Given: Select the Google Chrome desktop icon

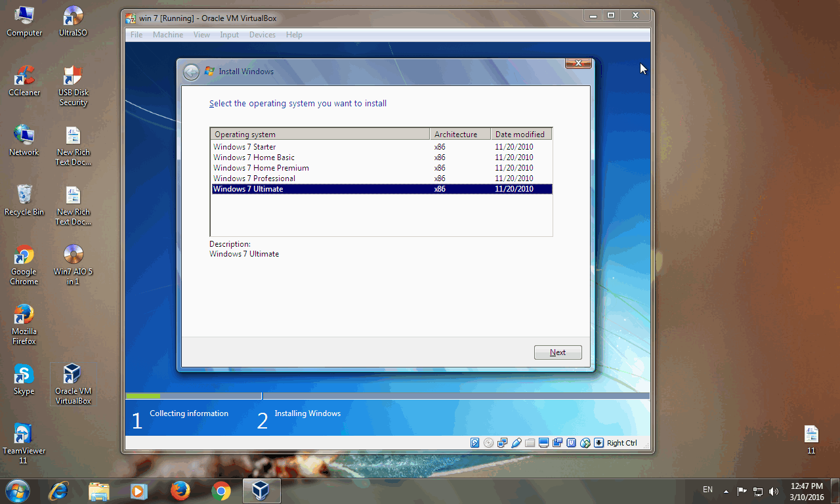Looking at the screenshot, I should click(24, 264).
